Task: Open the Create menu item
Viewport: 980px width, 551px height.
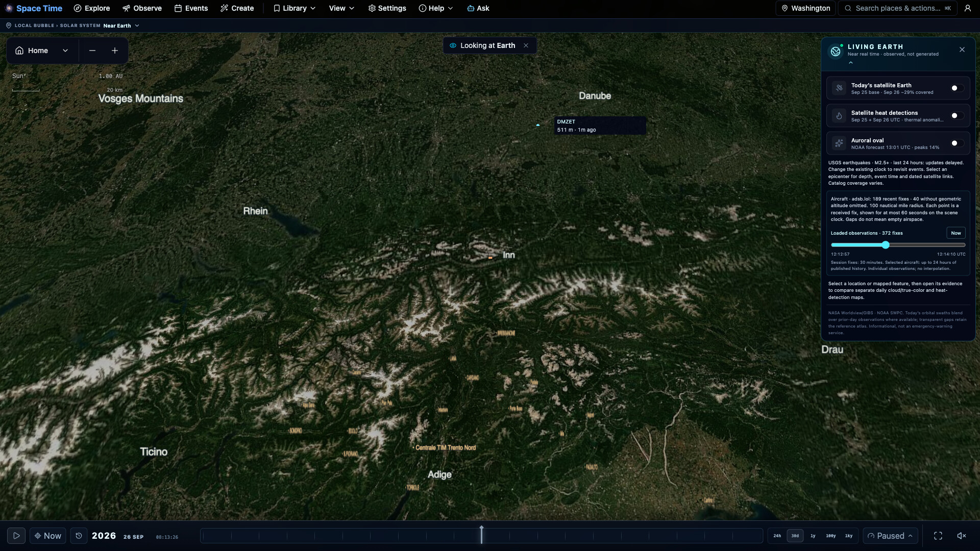Action: coord(237,8)
